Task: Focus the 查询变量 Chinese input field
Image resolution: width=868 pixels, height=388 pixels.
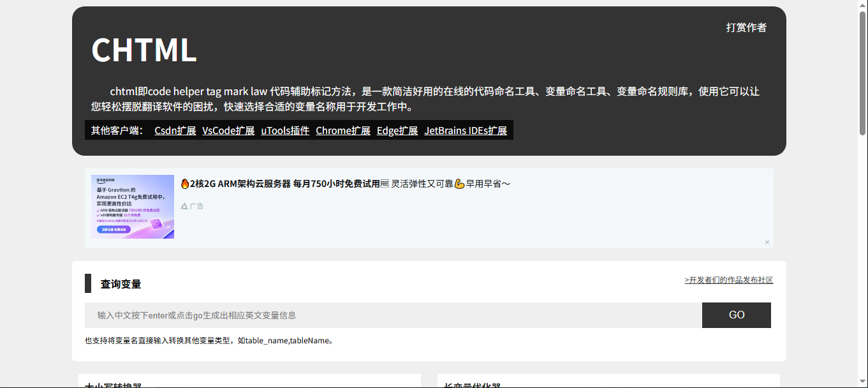Action: [393, 315]
